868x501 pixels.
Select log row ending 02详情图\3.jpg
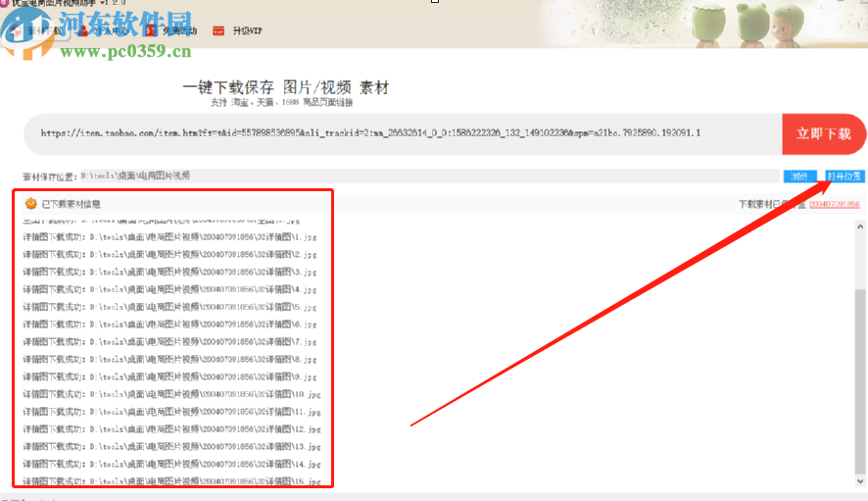click(169, 273)
